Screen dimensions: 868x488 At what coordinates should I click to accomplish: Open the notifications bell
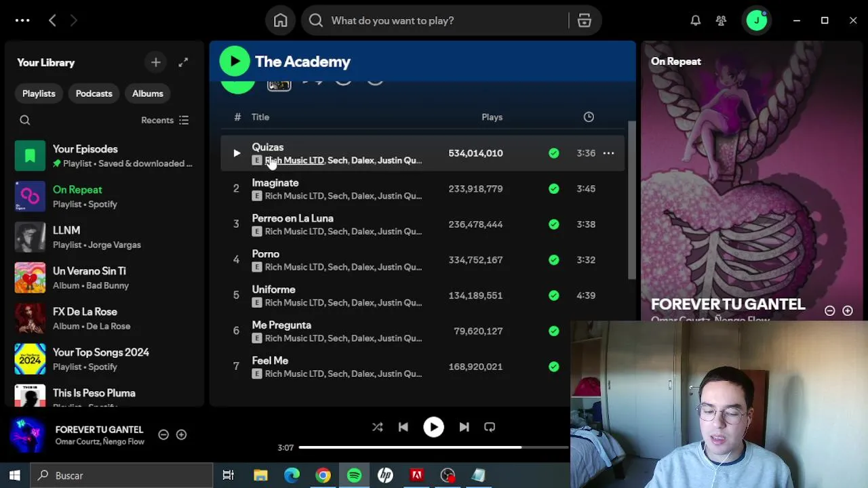pos(695,20)
